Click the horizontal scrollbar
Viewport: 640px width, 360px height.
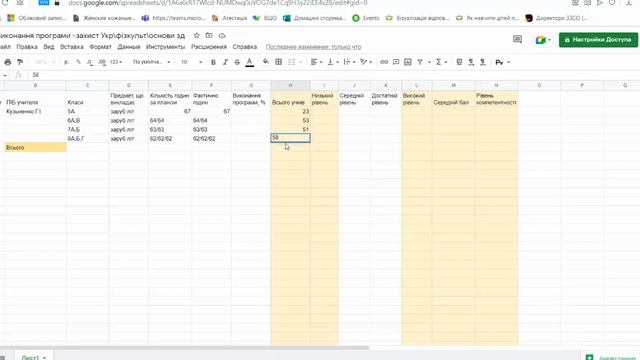click(x=184, y=348)
